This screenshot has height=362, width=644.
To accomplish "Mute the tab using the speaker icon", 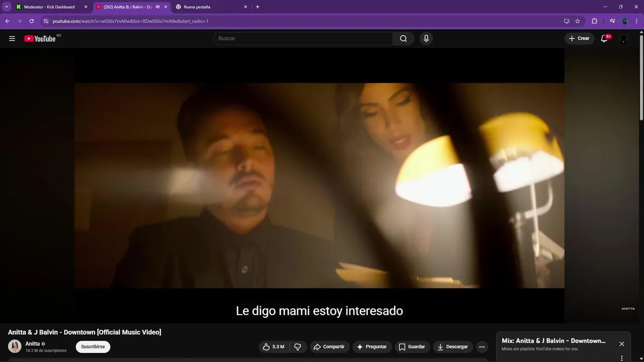I will tap(157, 7).
